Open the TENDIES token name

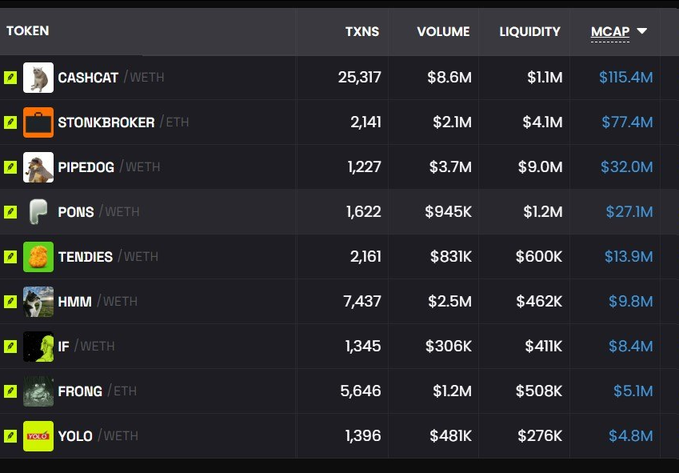coord(85,257)
